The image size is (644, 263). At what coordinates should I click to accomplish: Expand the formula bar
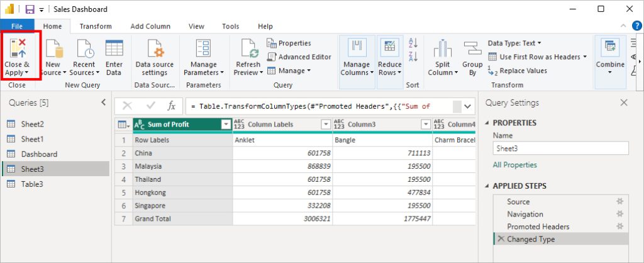pos(467,106)
